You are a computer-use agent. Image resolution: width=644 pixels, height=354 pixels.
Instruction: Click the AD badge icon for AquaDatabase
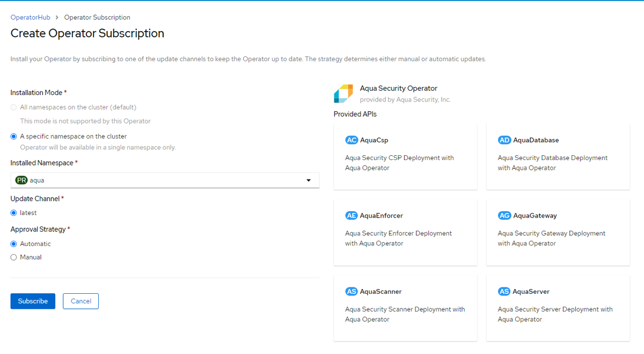tap(504, 140)
